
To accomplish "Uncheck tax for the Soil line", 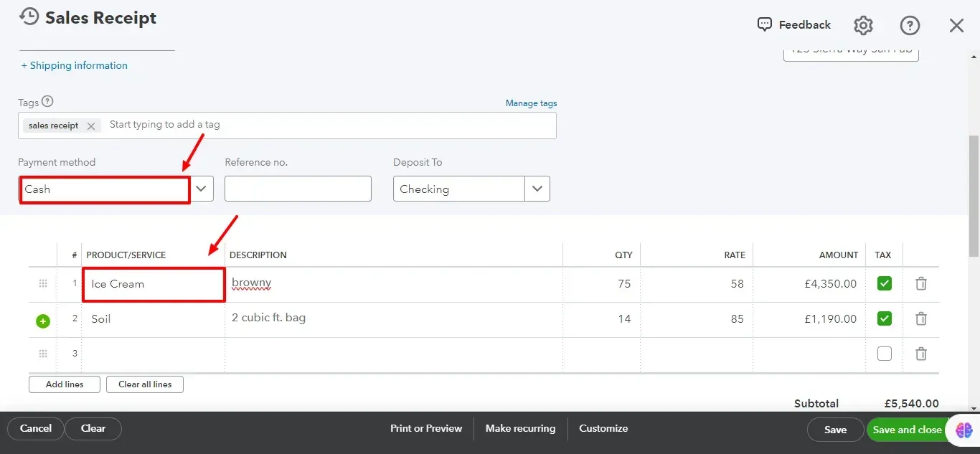I will tap(884, 318).
